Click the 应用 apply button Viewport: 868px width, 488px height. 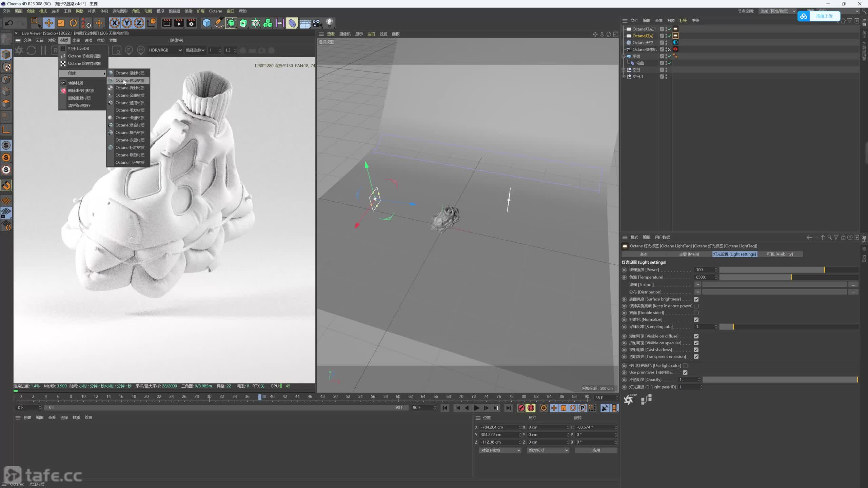click(x=596, y=450)
